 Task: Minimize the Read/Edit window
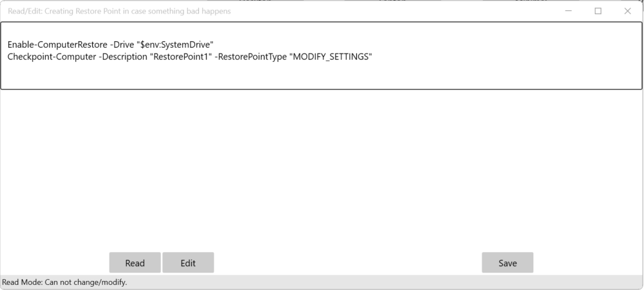pos(568,11)
